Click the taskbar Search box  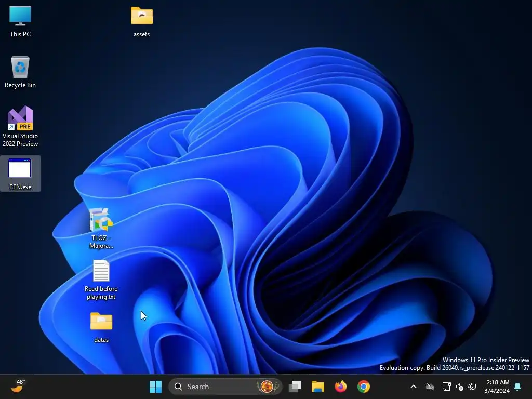tap(225, 387)
